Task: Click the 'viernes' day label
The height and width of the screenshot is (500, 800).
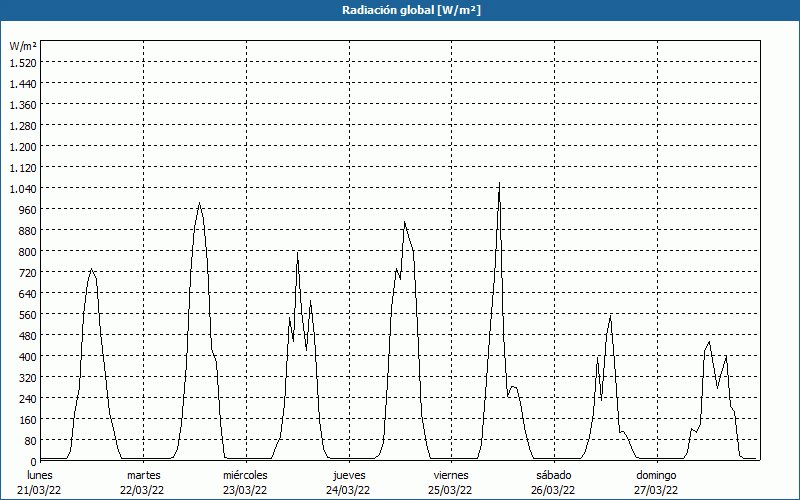Action: click(x=451, y=476)
